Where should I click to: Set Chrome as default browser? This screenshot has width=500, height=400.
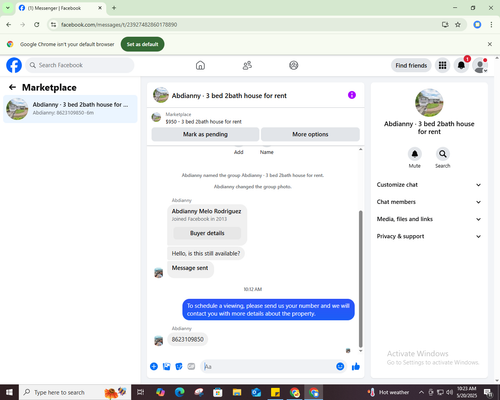[x=142, y=44]
